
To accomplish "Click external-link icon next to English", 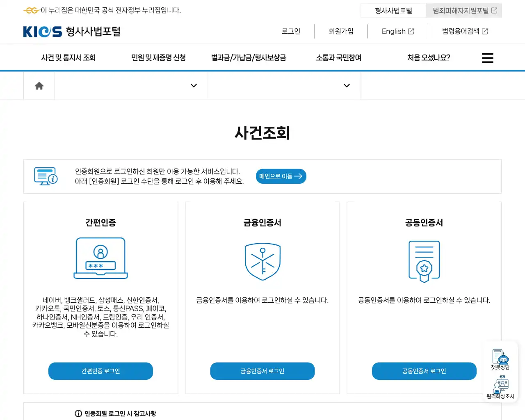I will 411,31.
